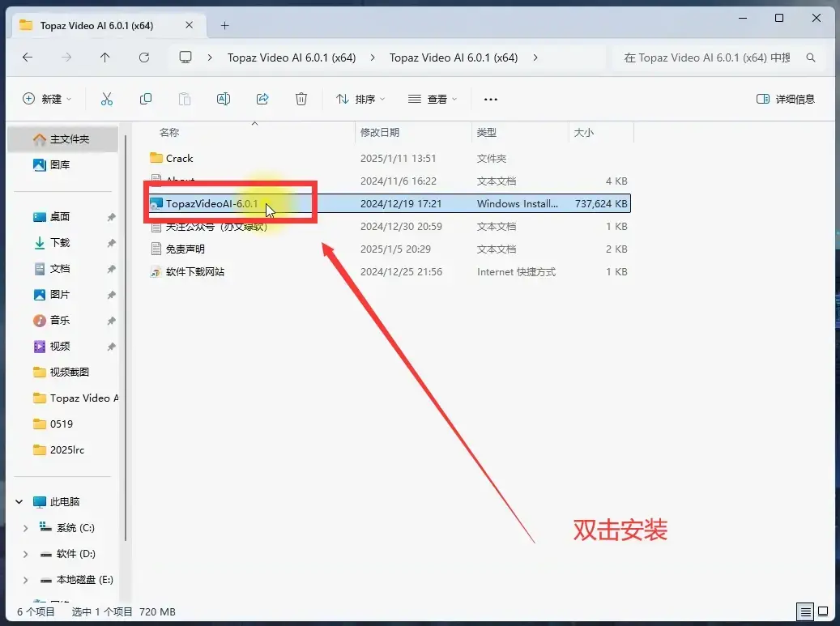The image size is (840, 626).
Task: Click the 737,624 KB size value
Action: coord(601,203)
